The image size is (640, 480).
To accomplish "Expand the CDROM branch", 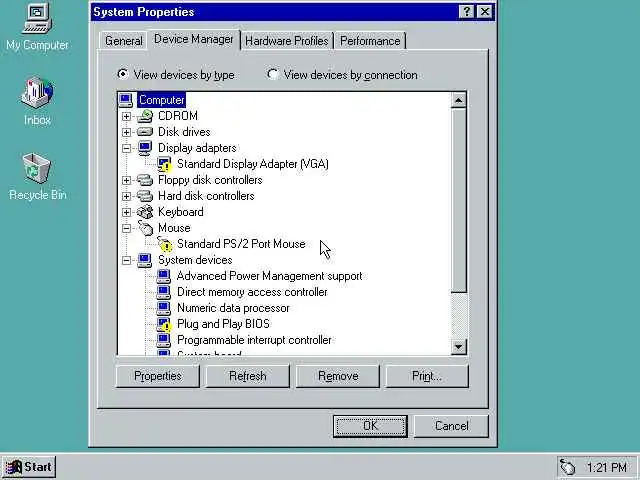I will click(x=127, y=116).
